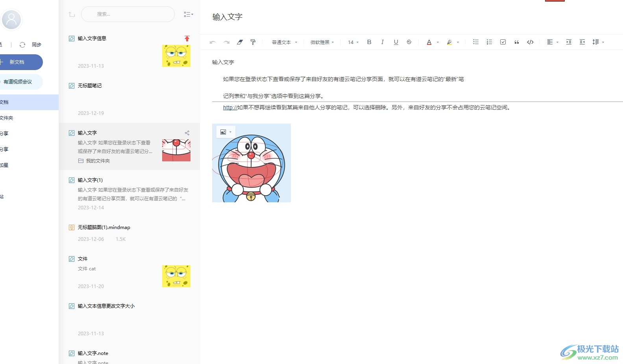Viewport: 623px width, 364px height.
Task: Create a new document with 新文档
Action: click(21, 62)
